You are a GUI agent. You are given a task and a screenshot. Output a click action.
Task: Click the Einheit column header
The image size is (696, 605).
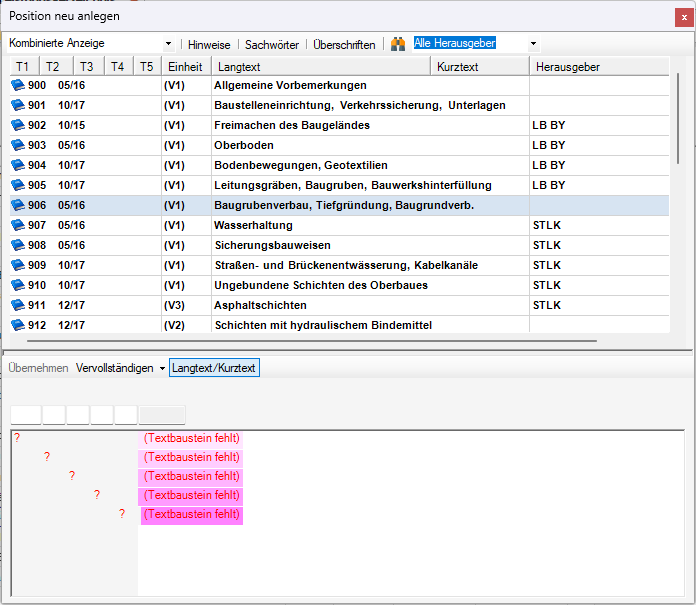point(186,67)
